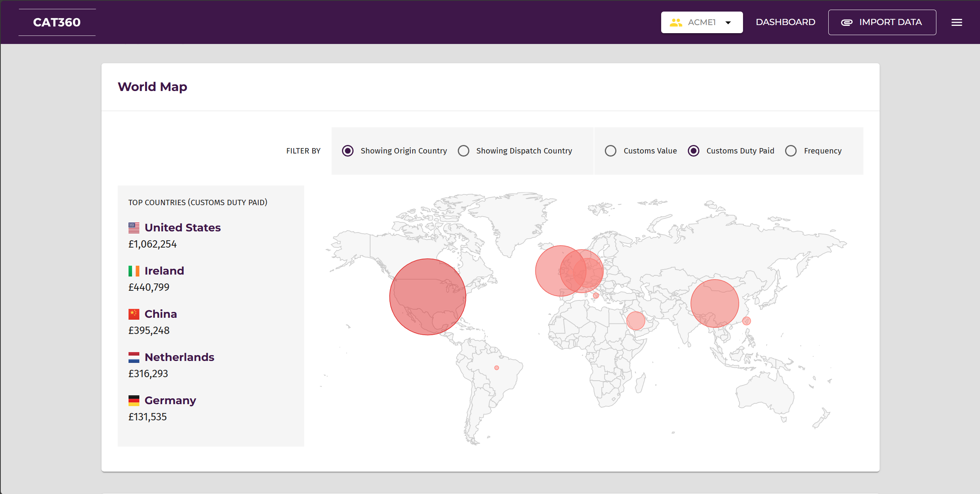Navigate to the DASHBOARD menu item
The width and height of the screenshot is (980, 494).
click(x=785, y=22)
